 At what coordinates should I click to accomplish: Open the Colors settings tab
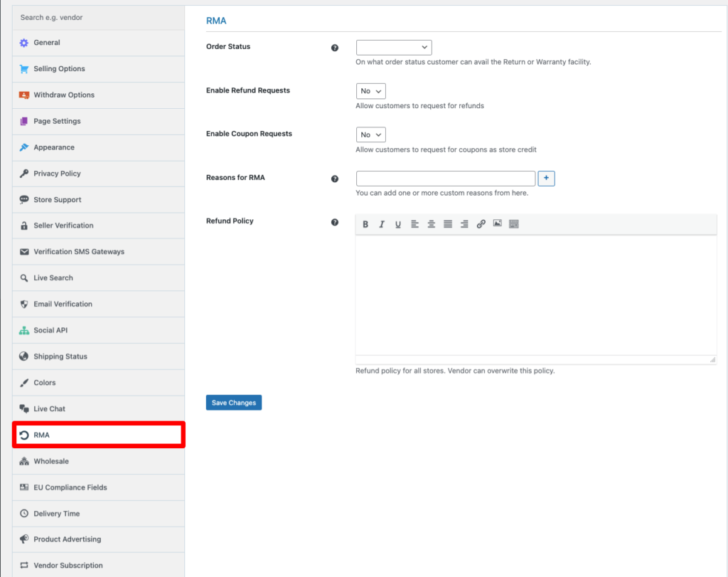tap(98, 383)
